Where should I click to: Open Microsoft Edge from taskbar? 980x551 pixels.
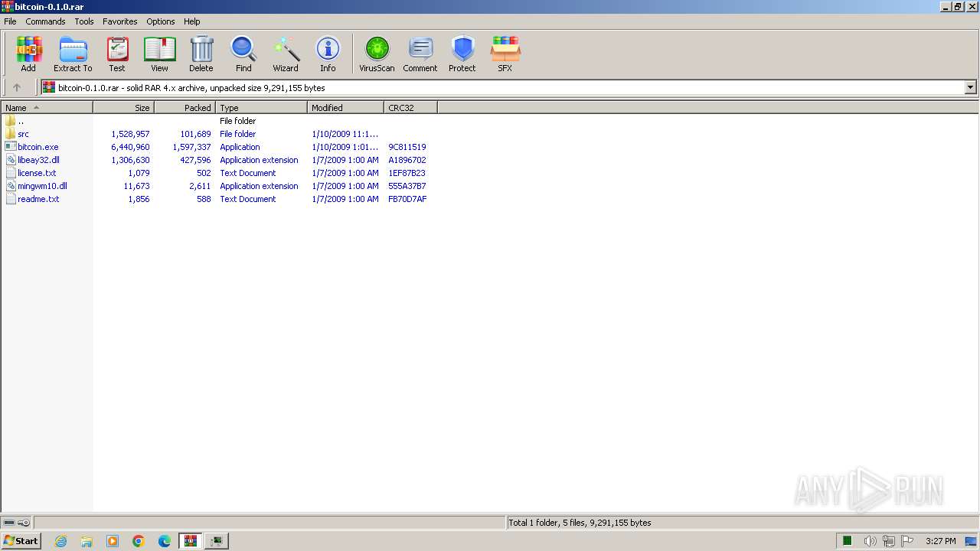pyautogui.click(x=165, y=541)
